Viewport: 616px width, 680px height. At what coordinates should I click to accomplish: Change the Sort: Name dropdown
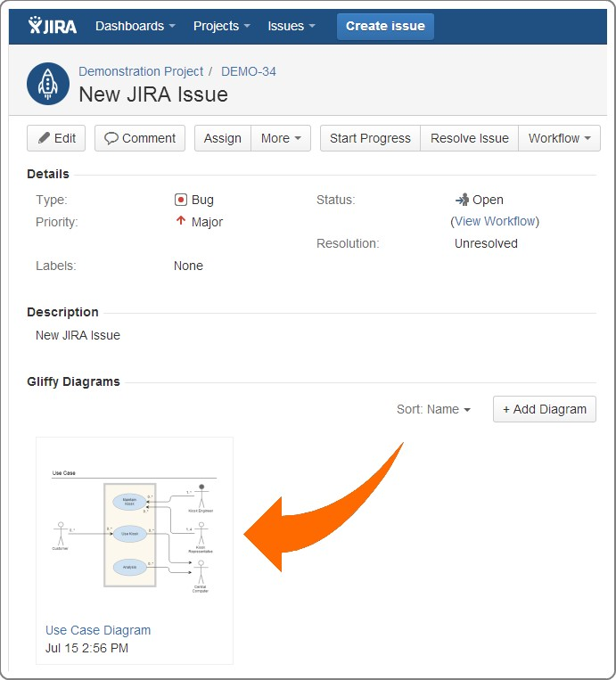433,409
